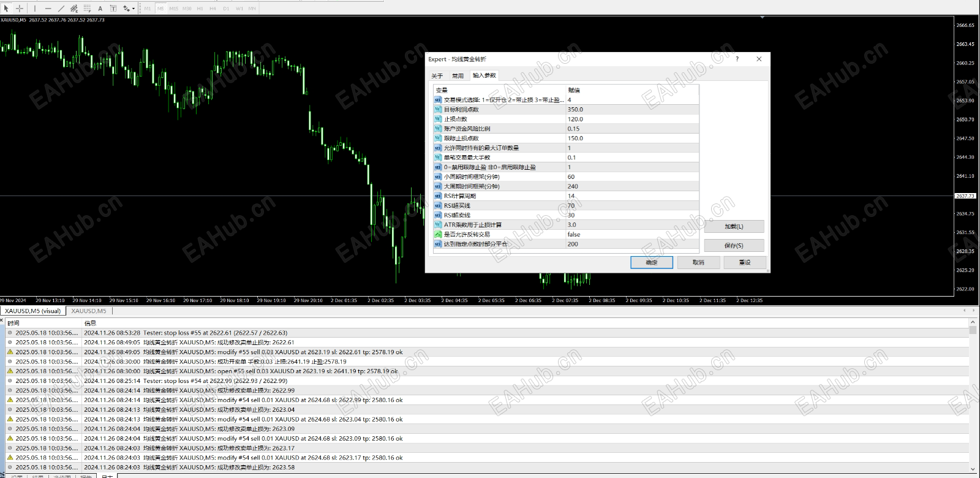Screen dimensions: 980x478
Task: Edit 达到指定点数时部分平仓 value 200
Action: pyautogui.click(x=632, y=244)
